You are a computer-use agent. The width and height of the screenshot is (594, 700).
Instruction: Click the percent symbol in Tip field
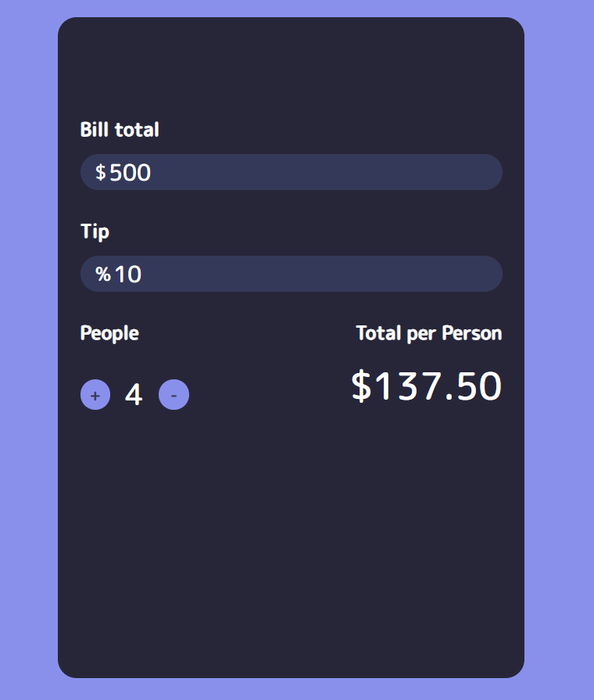(102, 275)
